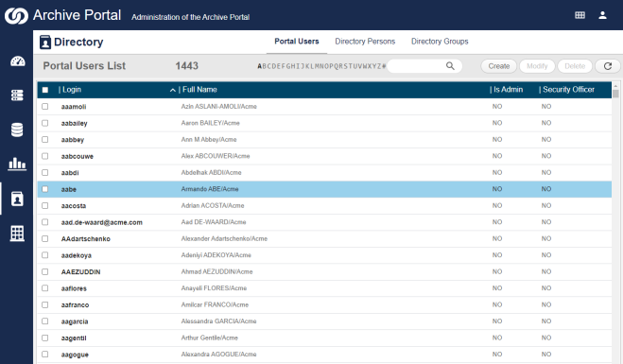Check the box for aadekoya
The width and height of the screenshot is (623, 364).
(44, 255)
